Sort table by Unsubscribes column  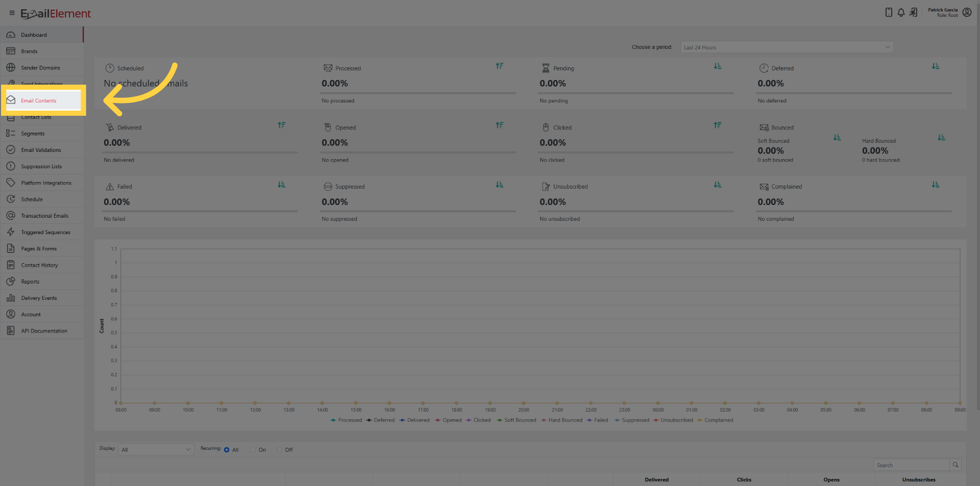(918, 479)
